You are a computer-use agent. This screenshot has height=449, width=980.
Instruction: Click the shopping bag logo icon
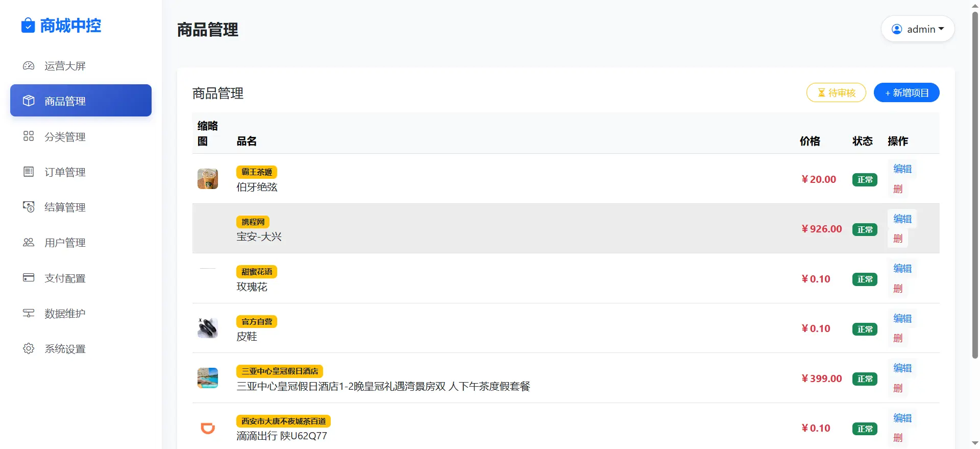click(28, 25)
